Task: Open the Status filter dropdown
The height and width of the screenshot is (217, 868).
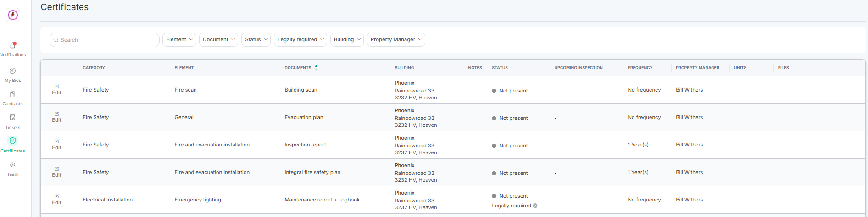Action: click(x=256, y=39)
